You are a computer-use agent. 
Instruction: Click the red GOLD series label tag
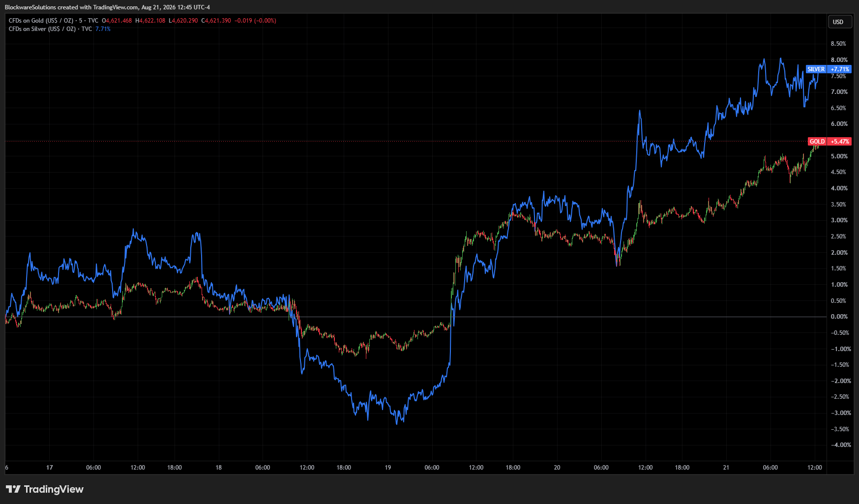817,142
